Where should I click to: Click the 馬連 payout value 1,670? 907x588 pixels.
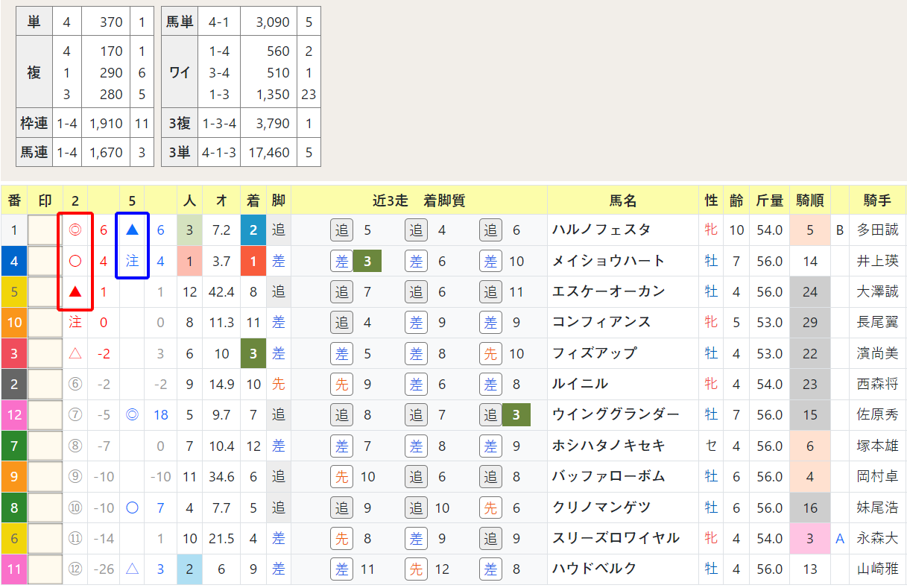pyautogui.click(x=106, y=152)
